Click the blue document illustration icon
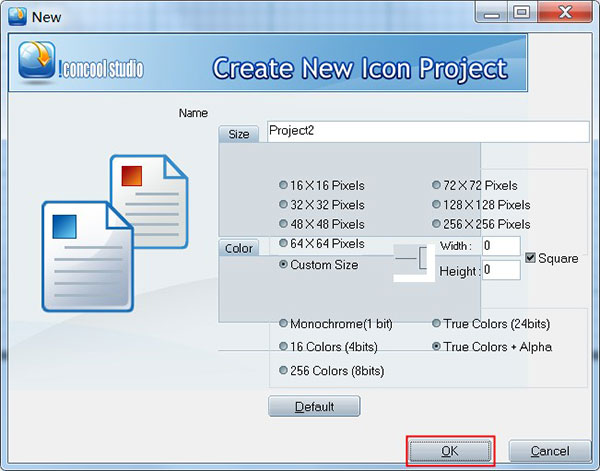This screenshot has width=600, height=471. (x=88, y=256)
